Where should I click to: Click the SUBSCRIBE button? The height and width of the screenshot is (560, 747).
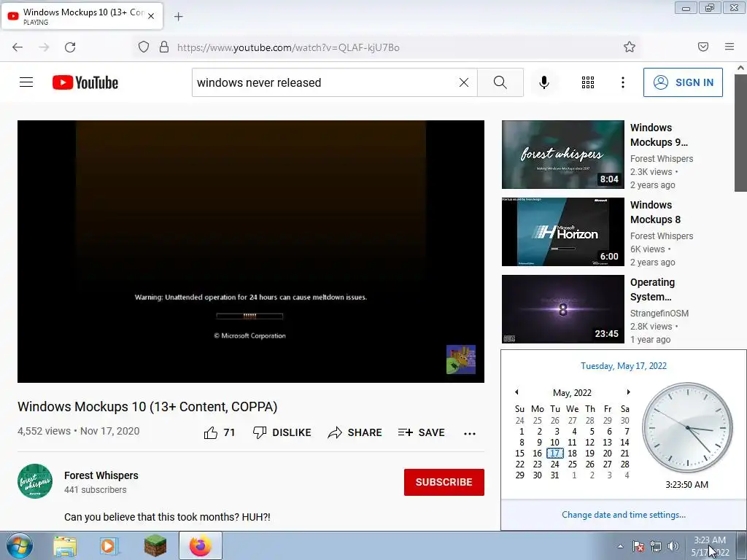click(444, 482)
